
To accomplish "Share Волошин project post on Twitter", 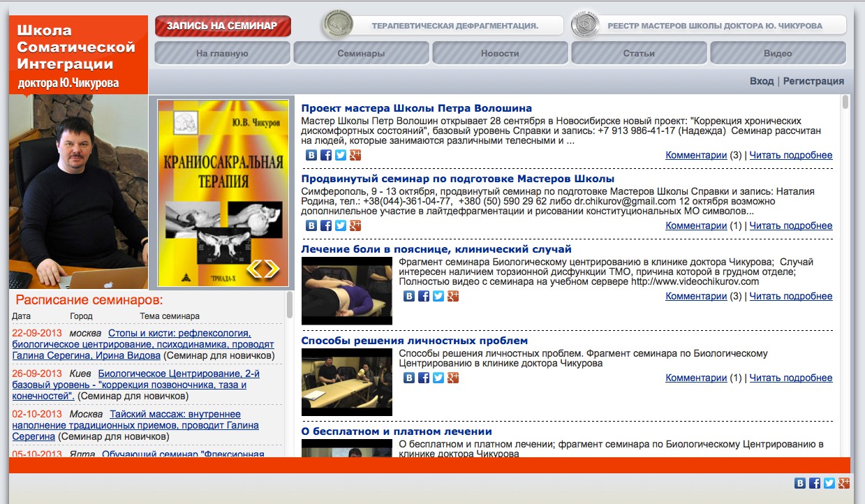I will (341, 155).
